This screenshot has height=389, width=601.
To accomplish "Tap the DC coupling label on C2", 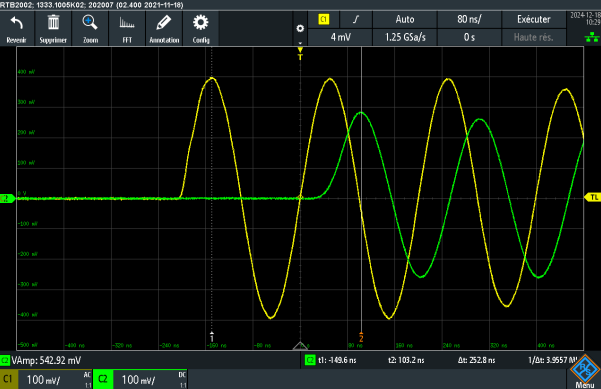I will pyautogui.click(x=182, y=374).
